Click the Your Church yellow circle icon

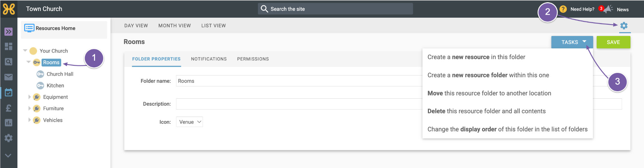[33, 51]
